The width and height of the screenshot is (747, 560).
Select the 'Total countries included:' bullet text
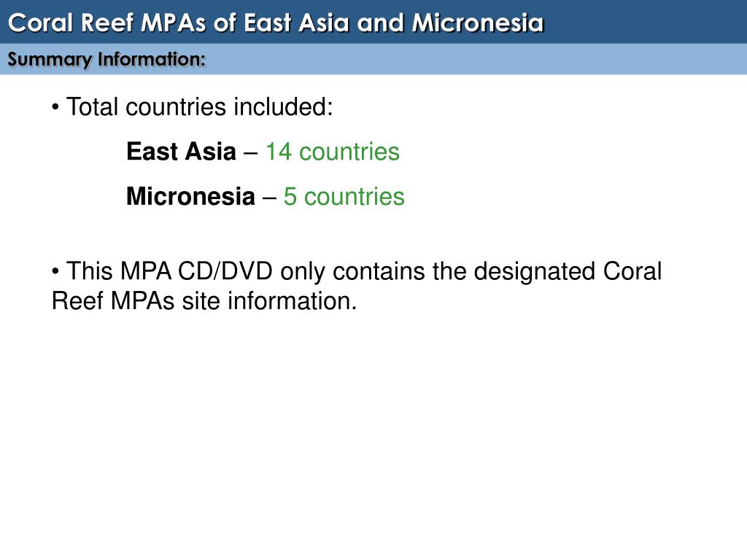tap(200, 106)
